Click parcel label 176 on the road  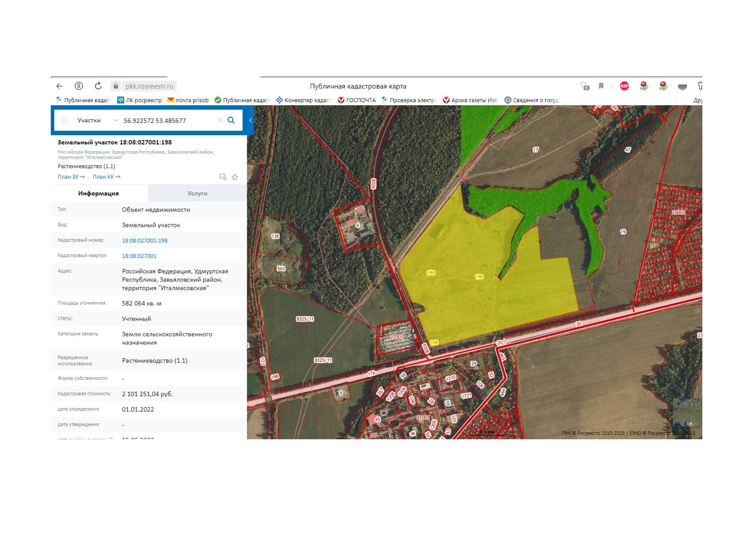[371, 373]
